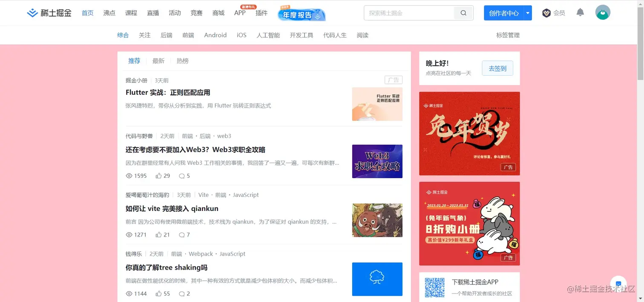
Task: Click the Flutter 实战 article thumbnail
Action: tap(377, 104)
